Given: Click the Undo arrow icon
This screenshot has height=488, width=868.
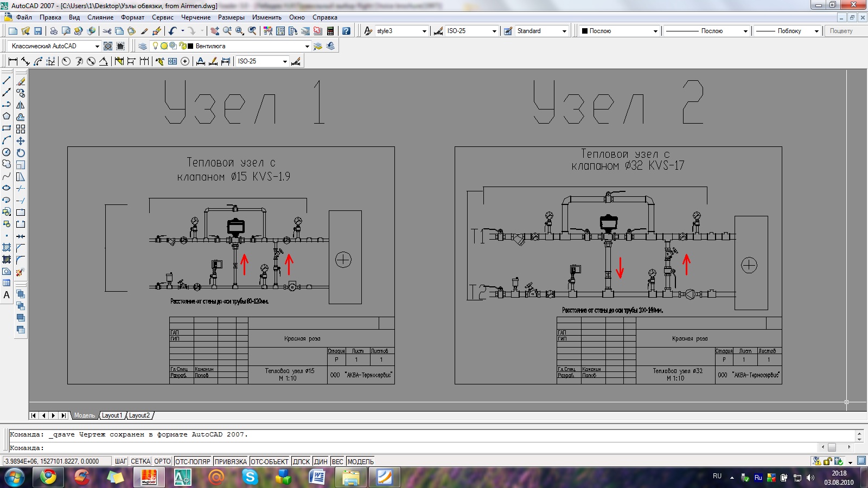Looking at the screenshot, I should pyautogui.click(x=173, y=31).
